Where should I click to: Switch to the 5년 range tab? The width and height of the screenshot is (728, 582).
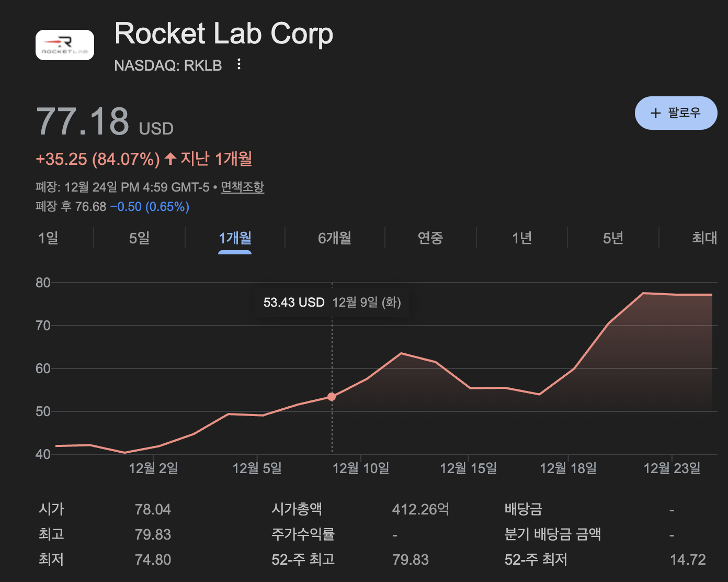click(x=613, y=238)
